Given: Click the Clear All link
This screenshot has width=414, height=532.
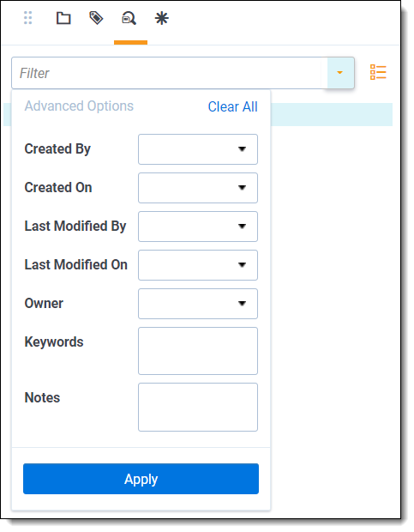Looking at the screenshot, I should click(233, 107).
